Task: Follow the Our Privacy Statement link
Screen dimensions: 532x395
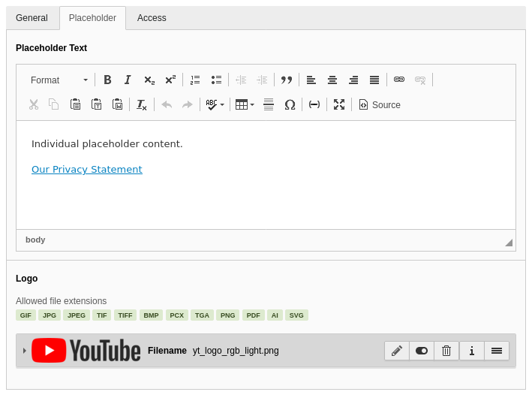Action: (x=87, y=169)
